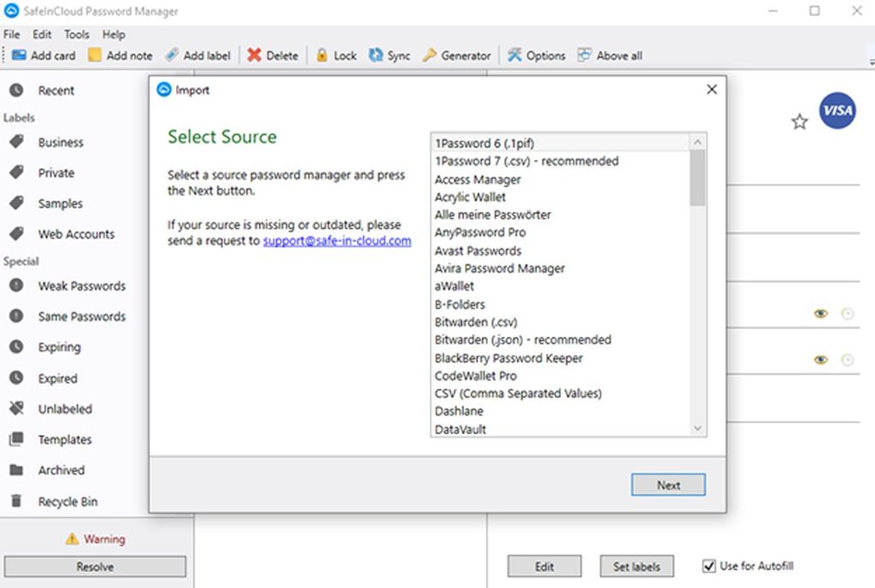The image size is (875, 588).
Task: Click the support@safe-in-cloud.com link
Action: pyautogui.click(x=337, y=242)
